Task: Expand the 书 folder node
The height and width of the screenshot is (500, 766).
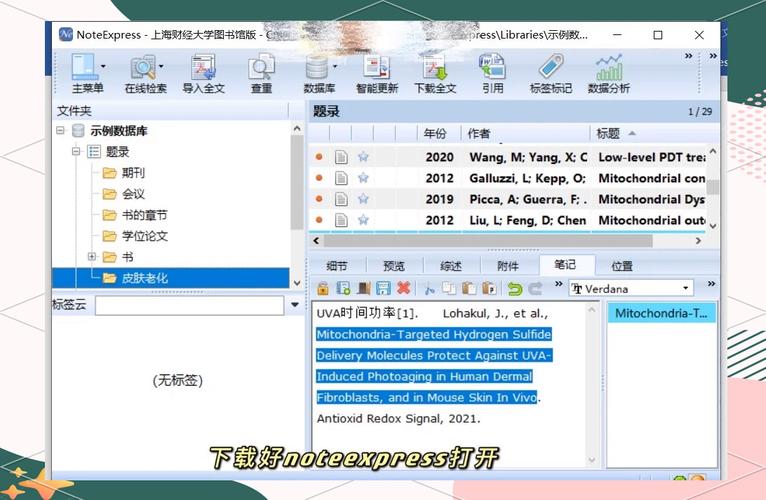Action: 92,257
